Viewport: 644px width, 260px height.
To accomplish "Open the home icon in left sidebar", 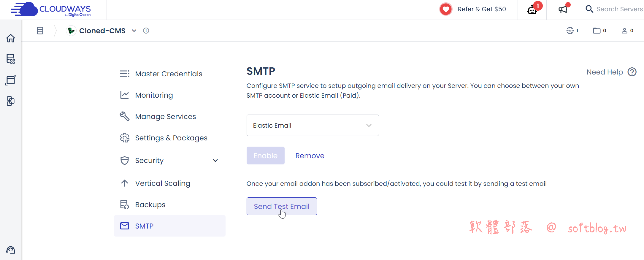I will pos(11,38).
